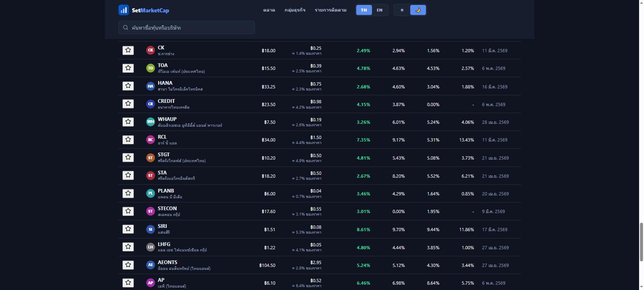Click the SIRI round ticker badge

click(x=151, y=229)
